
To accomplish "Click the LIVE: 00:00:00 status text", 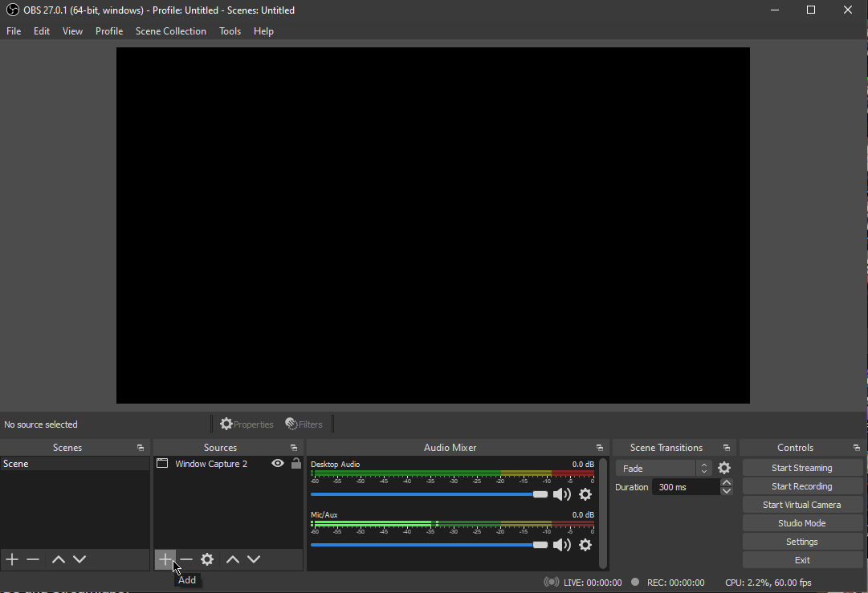I will (593, 582).
